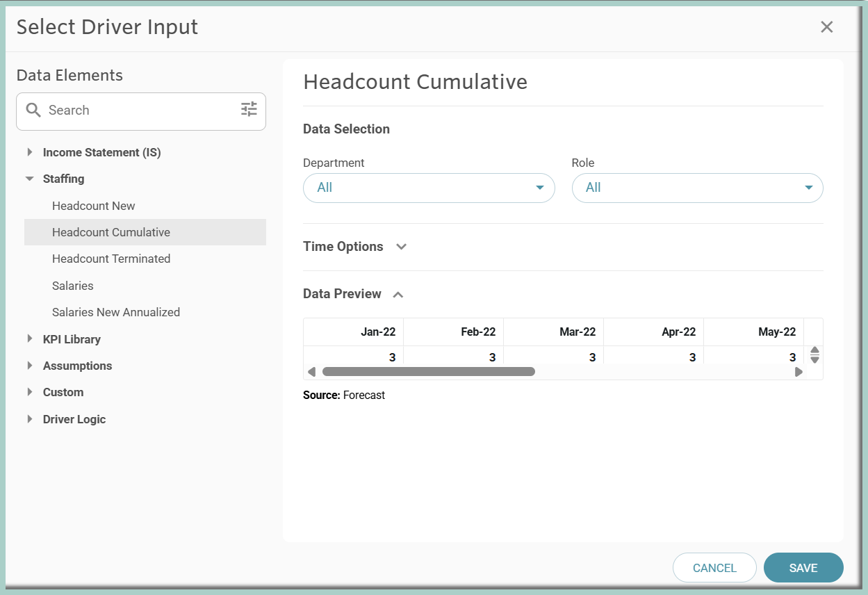This screenshot has width=868, height=595.
Task: Select Salaries item
Action: point(145,286)
